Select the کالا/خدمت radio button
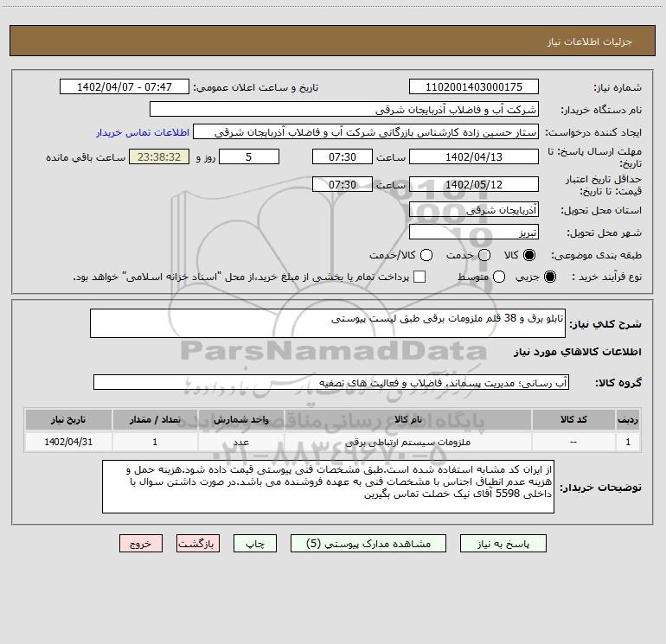 426,255
